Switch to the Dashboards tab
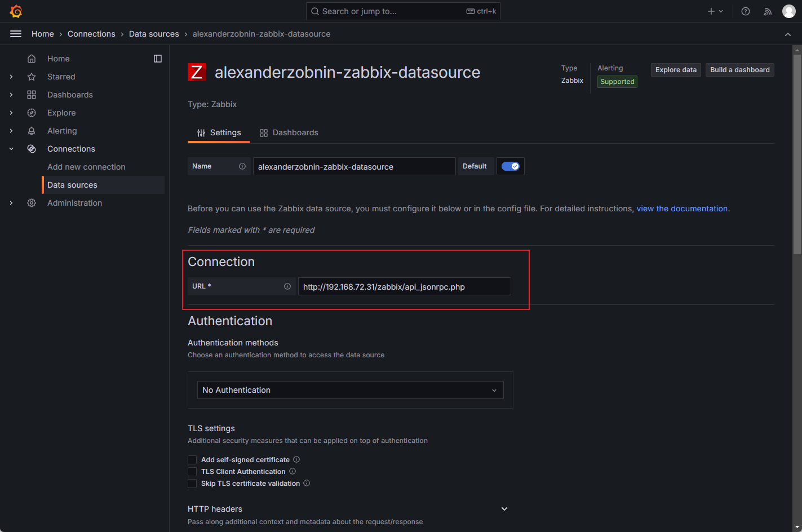Viewport: 802px width, 532px height. [289, 132]
